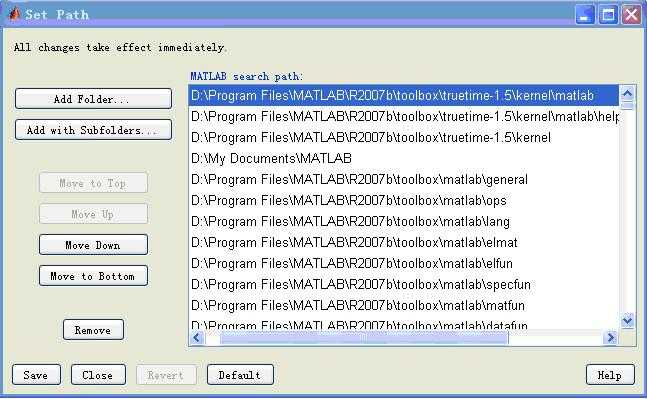The image size is (647, 399).
Task: Select toolbox\matlab\general path entry
Action: 404,179
